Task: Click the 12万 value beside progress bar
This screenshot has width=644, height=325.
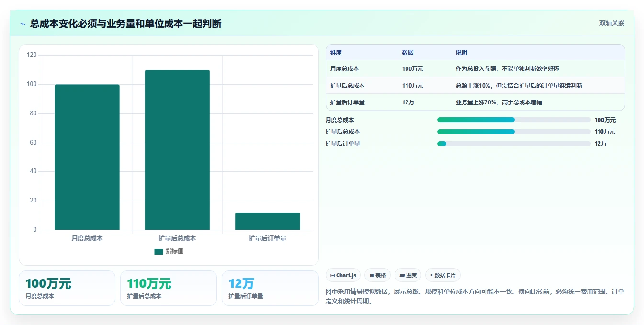Action: (x=600, y=144)
